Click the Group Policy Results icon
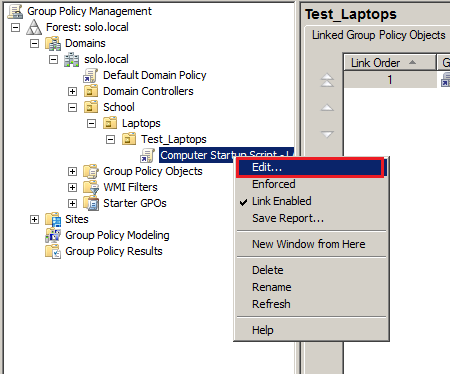451x374 pixels. click(53, 251)
